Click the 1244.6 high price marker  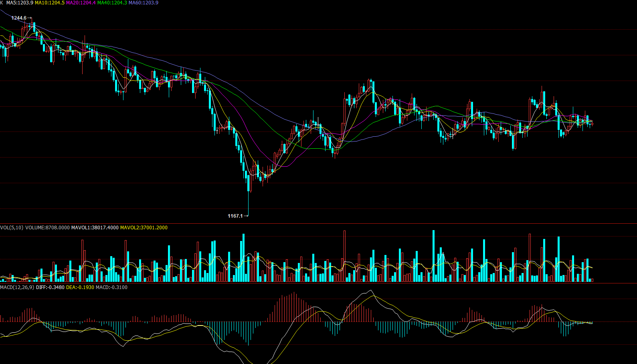[19, 18]
